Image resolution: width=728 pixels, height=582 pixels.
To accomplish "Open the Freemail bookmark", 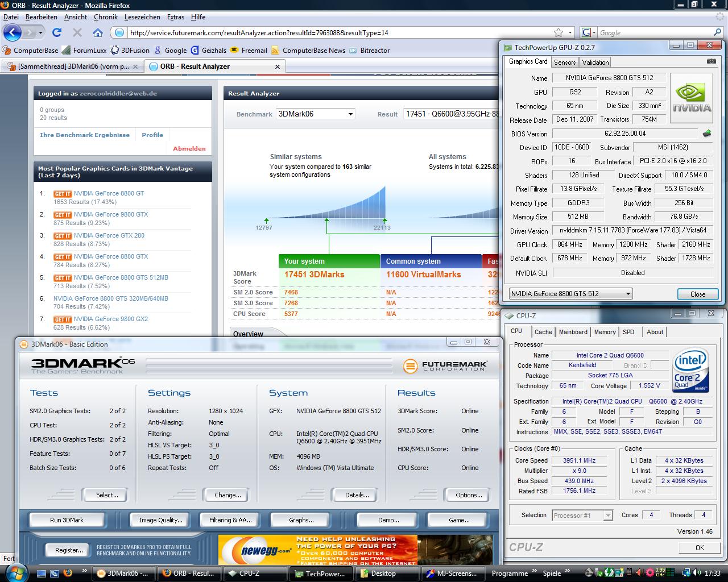I will [x=249, y=50].
